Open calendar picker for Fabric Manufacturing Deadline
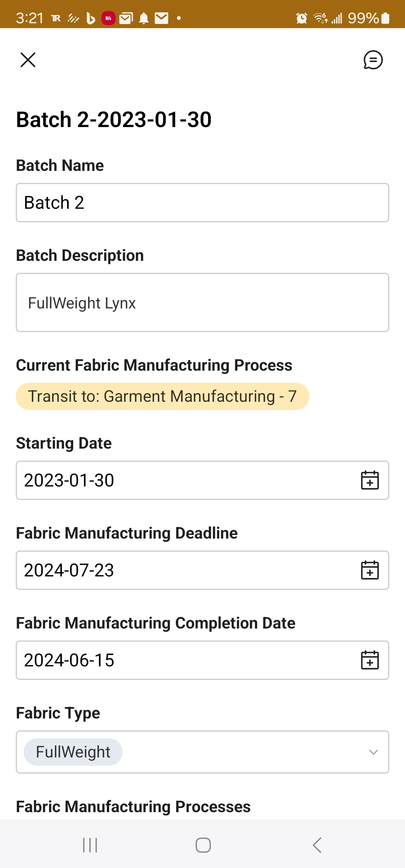Screen dimensions: 405x868 point(370,570)
